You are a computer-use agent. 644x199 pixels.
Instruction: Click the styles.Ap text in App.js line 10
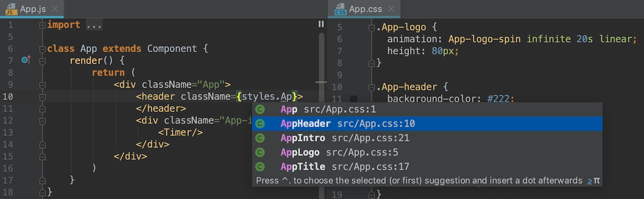pyautogui.click(x=267, y=97)
